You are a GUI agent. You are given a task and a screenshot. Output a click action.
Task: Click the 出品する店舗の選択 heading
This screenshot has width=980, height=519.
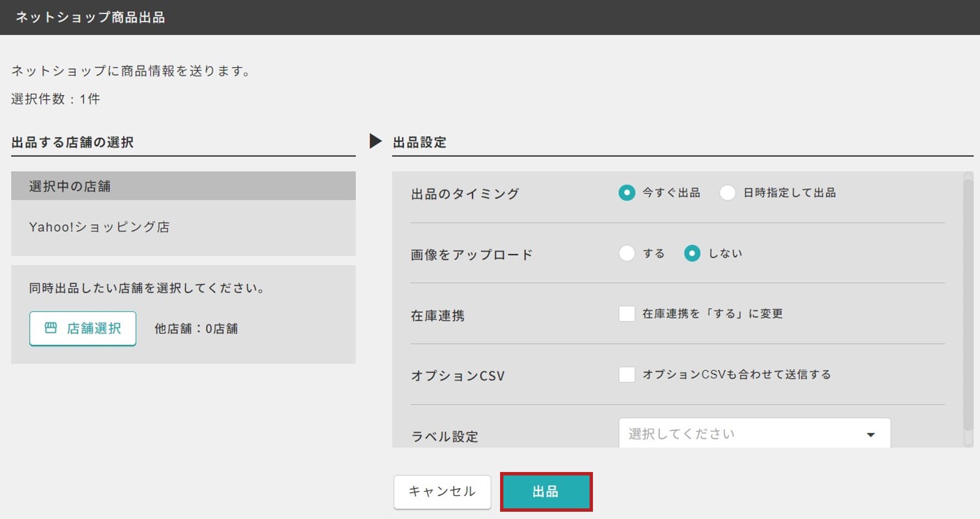72,143
